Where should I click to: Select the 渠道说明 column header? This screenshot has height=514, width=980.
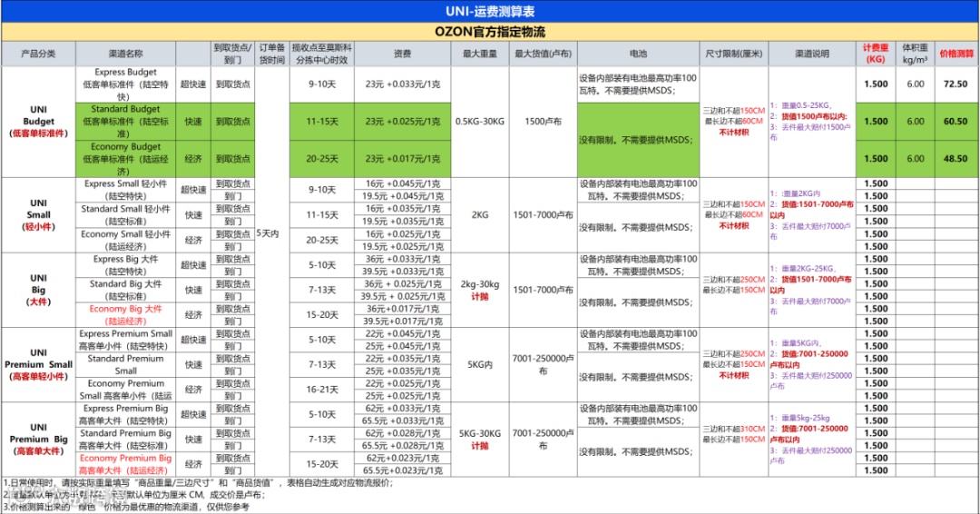[812, 54]
